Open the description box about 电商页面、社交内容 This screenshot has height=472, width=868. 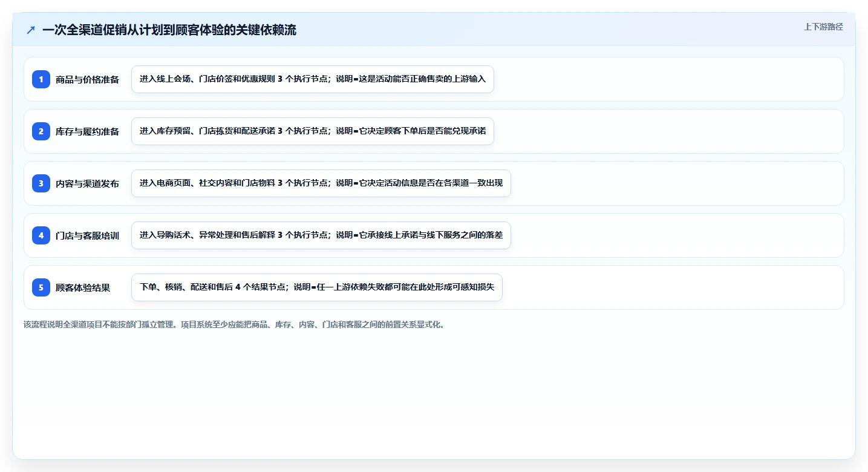coord(321,183)
